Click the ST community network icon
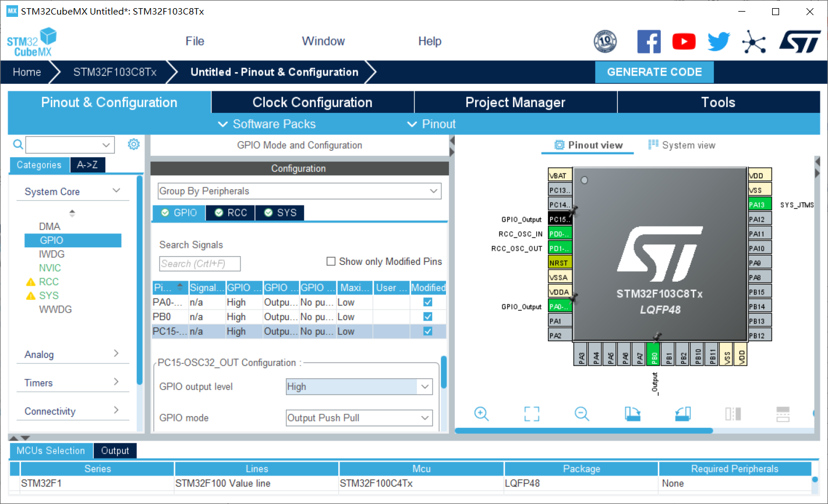Image resolution: width=828 pixels, height=504 pixels. pos(753,42)
